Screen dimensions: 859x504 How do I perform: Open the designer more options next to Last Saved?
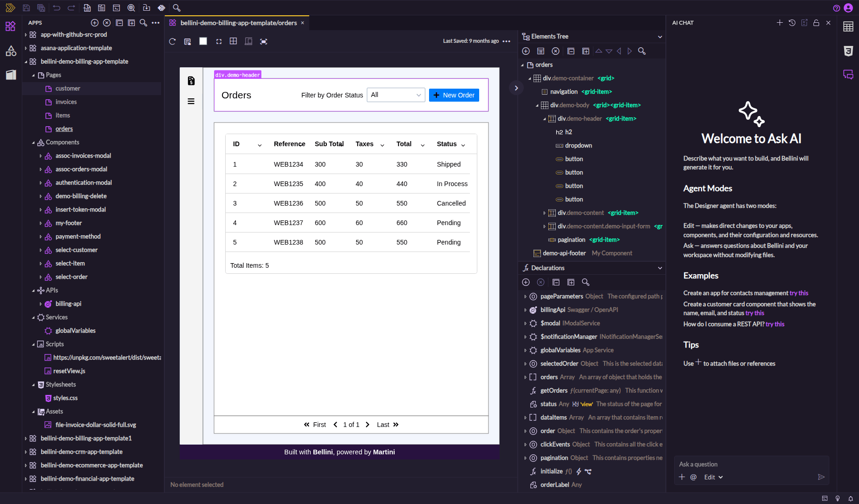coord(507,41)
